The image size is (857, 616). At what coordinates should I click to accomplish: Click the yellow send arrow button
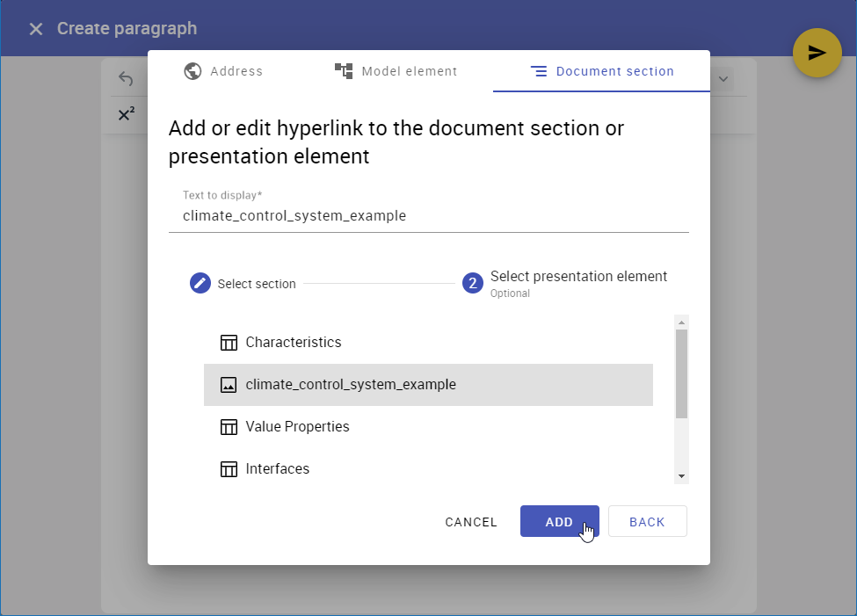click(817, 53)
